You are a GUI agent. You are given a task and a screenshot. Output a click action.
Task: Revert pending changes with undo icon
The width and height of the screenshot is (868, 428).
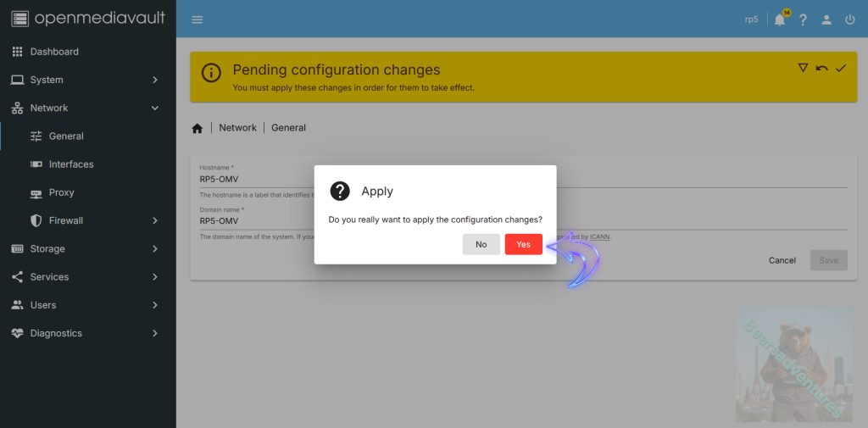[821, 68]
